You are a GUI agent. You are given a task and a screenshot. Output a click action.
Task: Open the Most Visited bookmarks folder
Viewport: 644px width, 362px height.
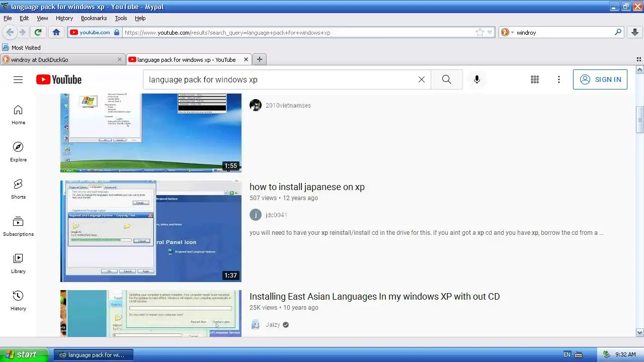(22, 48)
